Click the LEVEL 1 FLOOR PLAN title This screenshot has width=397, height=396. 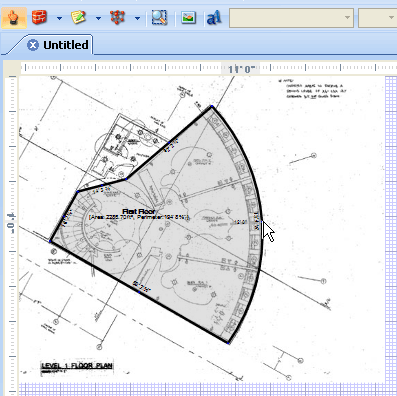coord(77,366)
